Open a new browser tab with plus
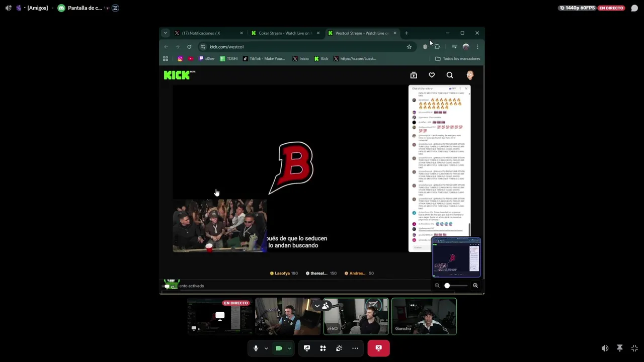 [x=407, y=33]
